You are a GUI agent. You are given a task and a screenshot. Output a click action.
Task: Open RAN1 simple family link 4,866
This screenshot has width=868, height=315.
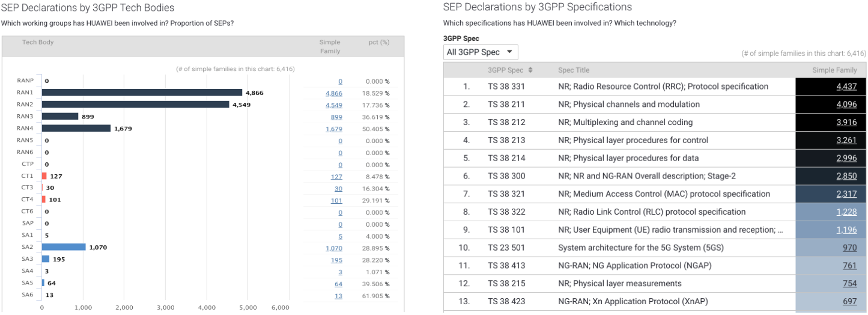[334, 93]
